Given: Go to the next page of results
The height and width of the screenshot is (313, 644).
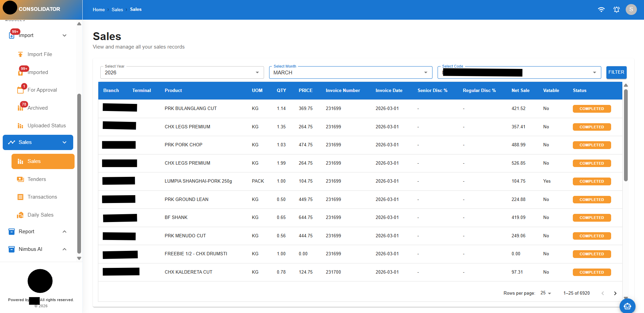Looking at the screenshot, I should (x=615, y=293).
